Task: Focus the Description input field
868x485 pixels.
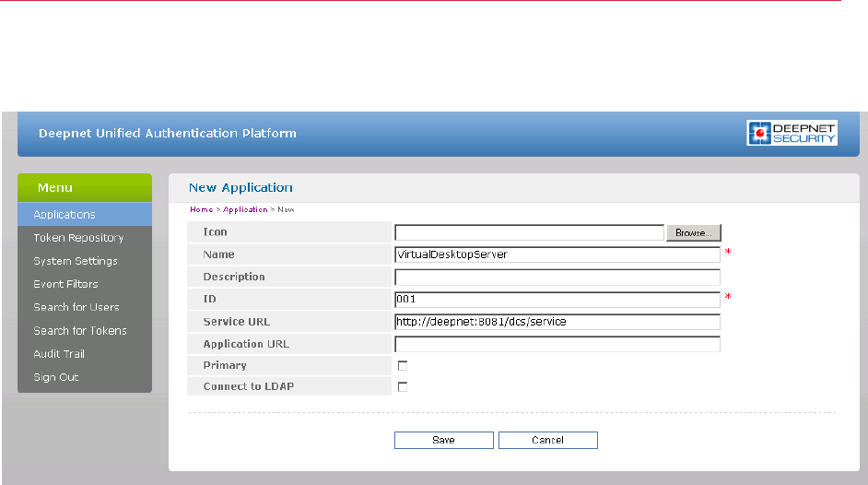Action: pyautogui.click(x=557, y=277)
